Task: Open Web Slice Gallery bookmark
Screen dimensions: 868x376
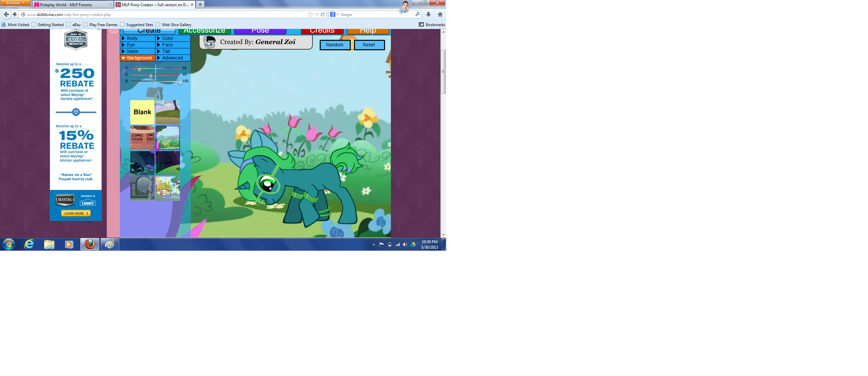Action: point(173,24)
